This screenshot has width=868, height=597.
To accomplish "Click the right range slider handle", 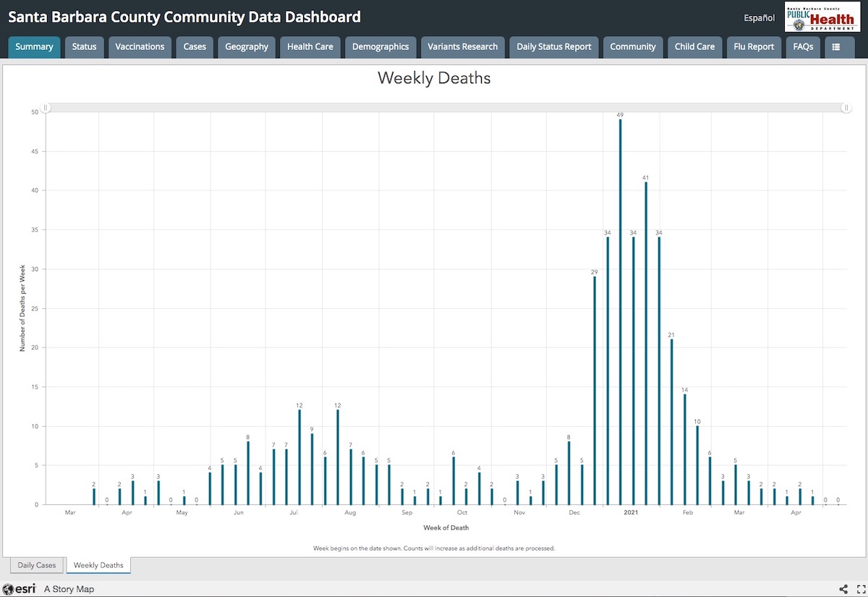I will click(846, 108).
